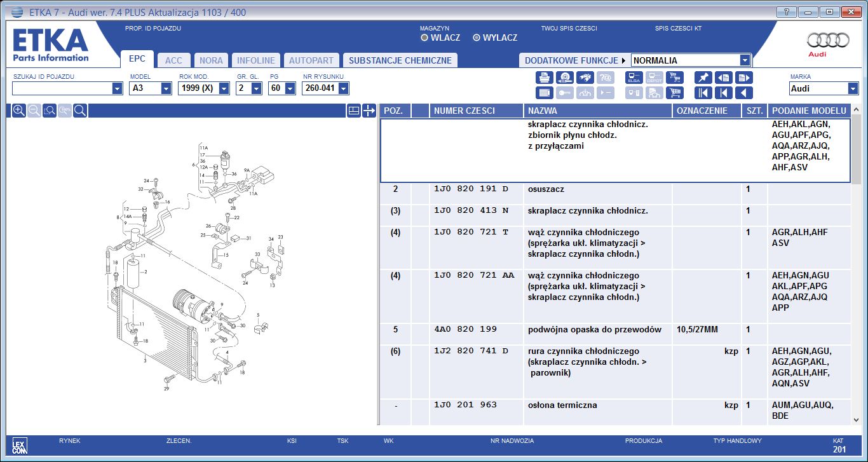Open the NR RYSUNKU 260-041 dropdown
Viewport: 868px width, 462px height.
coord(344,89)
